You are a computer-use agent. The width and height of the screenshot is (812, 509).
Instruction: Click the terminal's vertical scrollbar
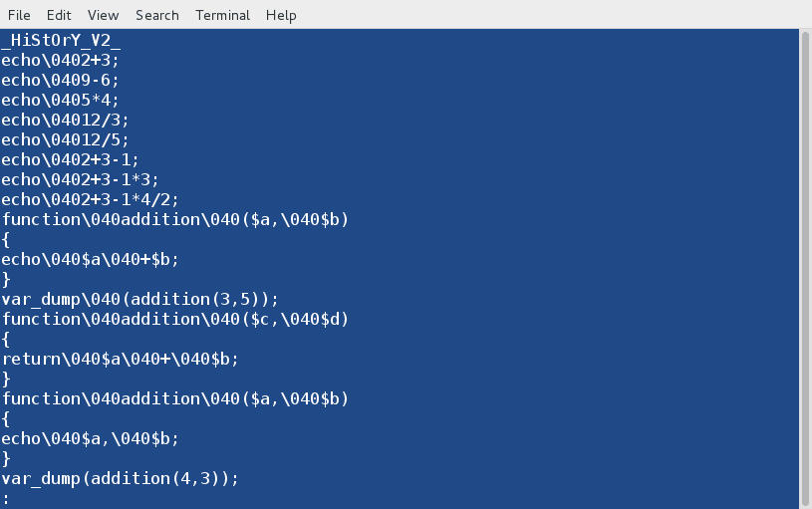pyautogui.click(x=805, y=267)
